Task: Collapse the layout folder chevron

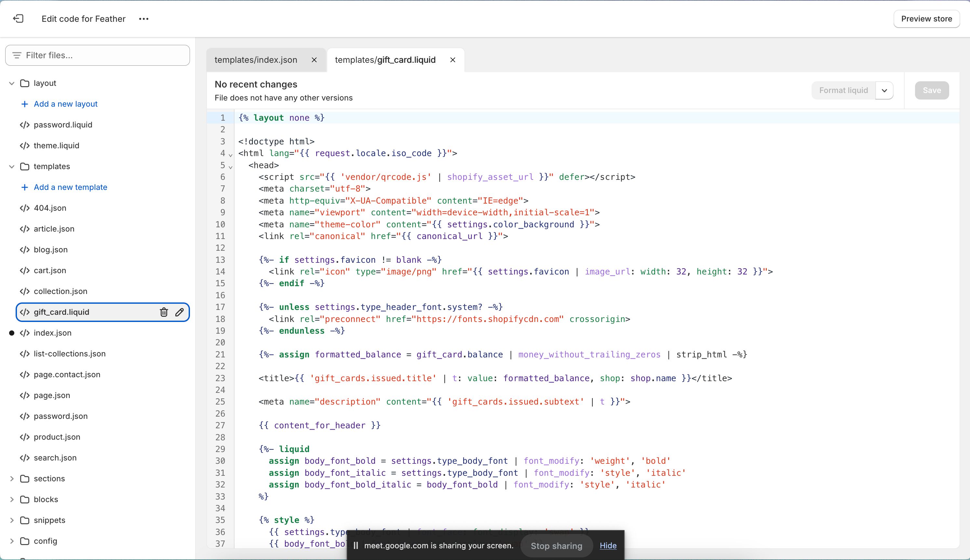Action: point(11,84)
